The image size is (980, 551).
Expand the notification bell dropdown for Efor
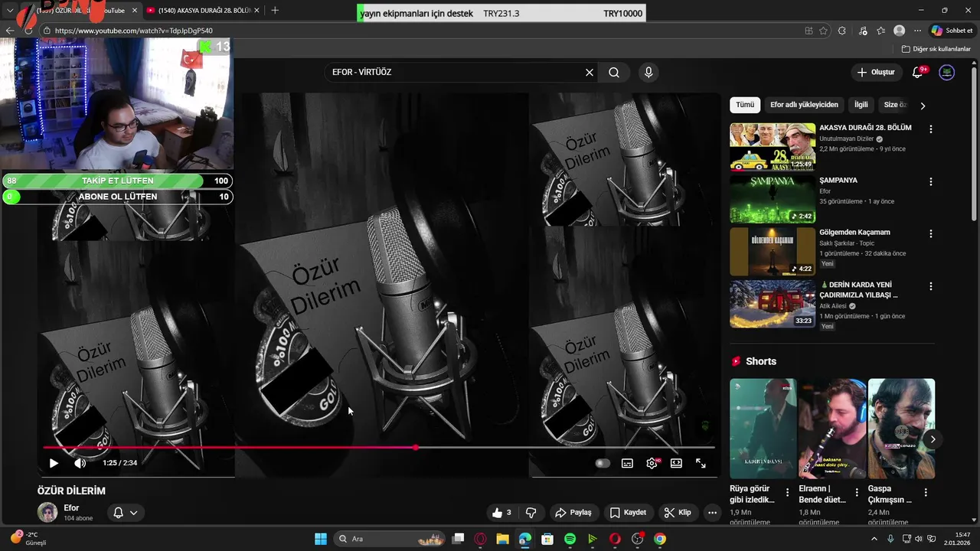(x=126, y=513)
